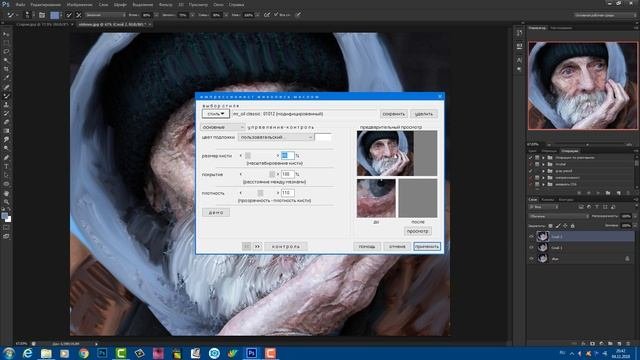Switch to the Каналы tab in layers panel

pyautogui.click(x=547, y=200)
